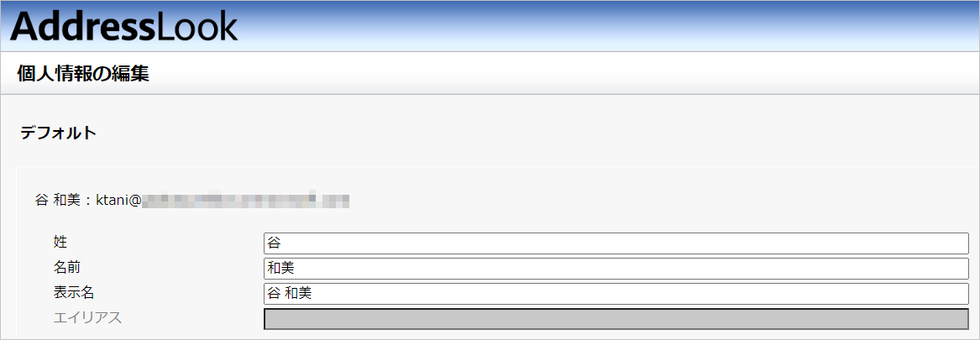The width and height of the screenshot is (980, 340).
Task: Click the blue header banner area
Action: pyautogui.click(x=490, y=26)
